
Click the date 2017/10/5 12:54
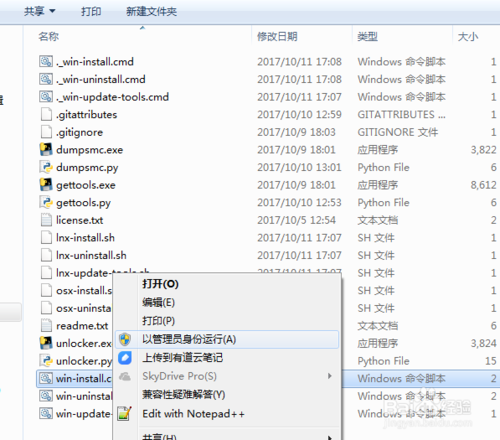point(296,220)
